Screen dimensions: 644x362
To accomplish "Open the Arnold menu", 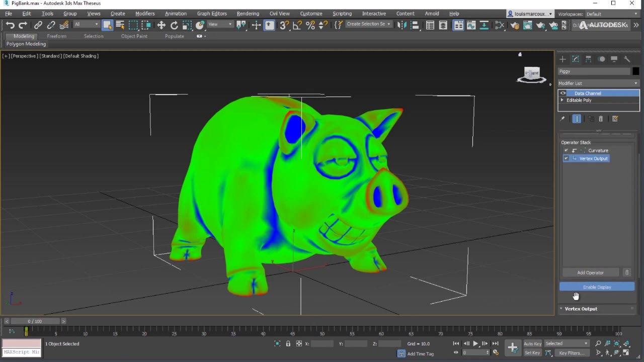I will pyautogui.click(x=432, y=14).
